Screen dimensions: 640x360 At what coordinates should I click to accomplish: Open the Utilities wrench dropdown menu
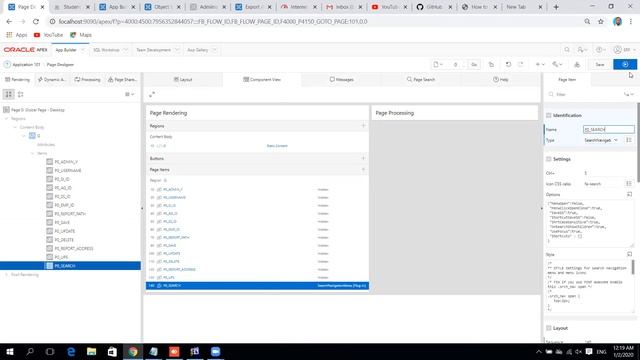(x=557, y=64)
